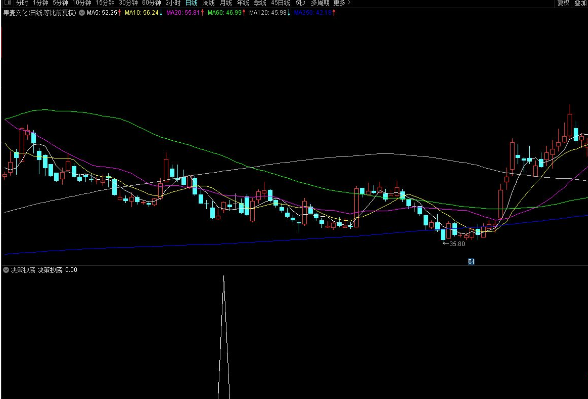Open the 多周期 multi-period view
The height and width of the screenshot is (399, 588).
point(320,3)
